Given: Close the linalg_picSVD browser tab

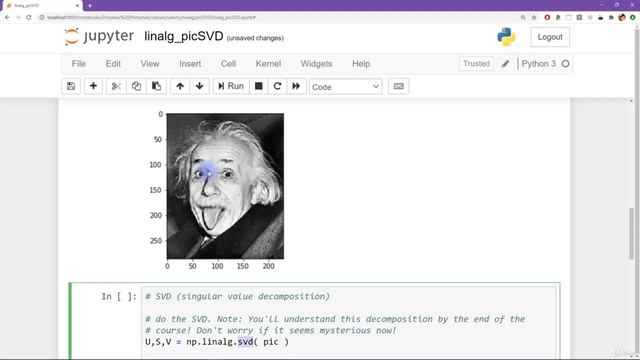Looking at the screenshot, I should (x=77, y=6).
